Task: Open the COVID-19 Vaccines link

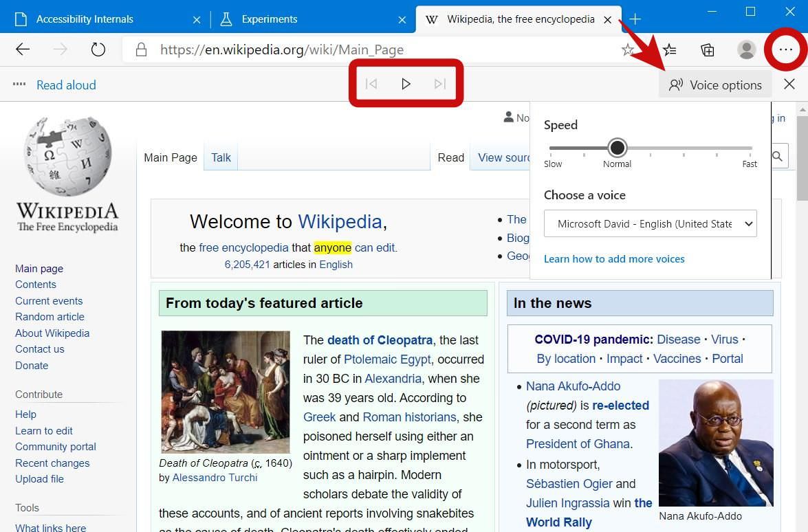Action: tap(677, 358)
